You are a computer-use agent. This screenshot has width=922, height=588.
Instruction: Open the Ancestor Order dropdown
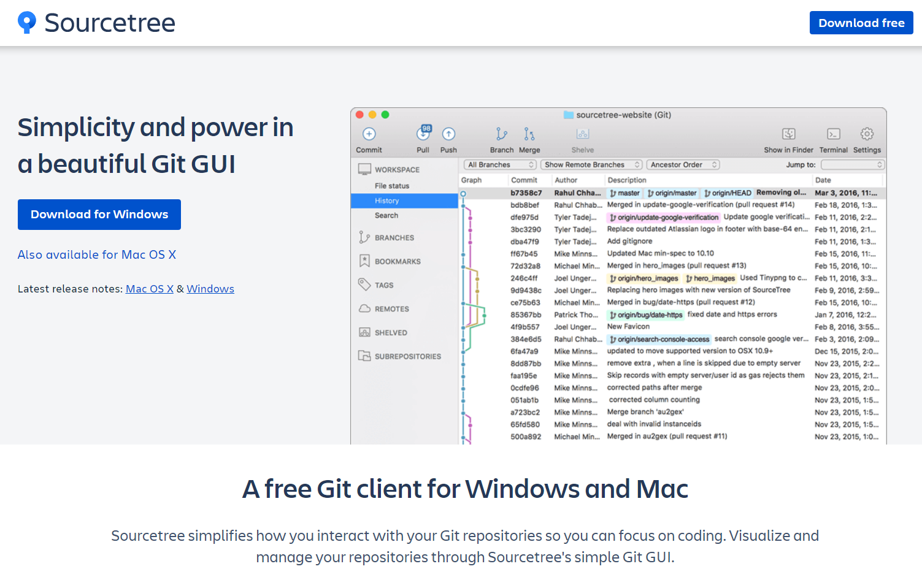pyautogui.click(x=683, y=165)
